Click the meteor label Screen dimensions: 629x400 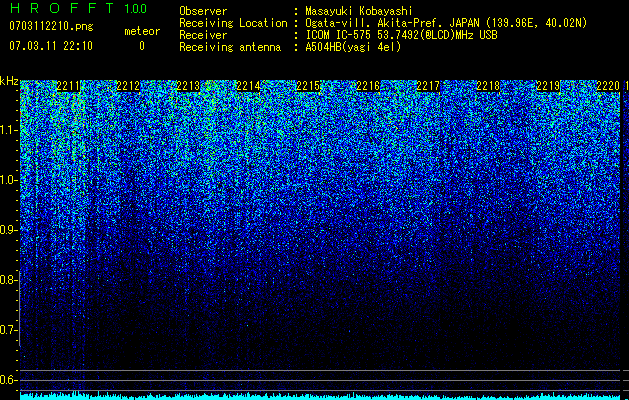pyautogui.click(x=142, y=31)
